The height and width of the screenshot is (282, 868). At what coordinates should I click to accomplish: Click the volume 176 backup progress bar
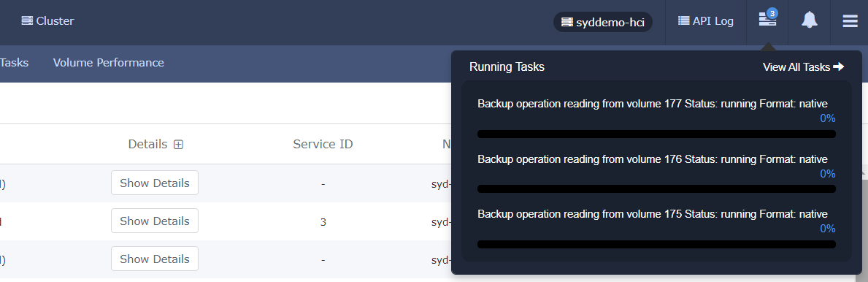[656, 189]
